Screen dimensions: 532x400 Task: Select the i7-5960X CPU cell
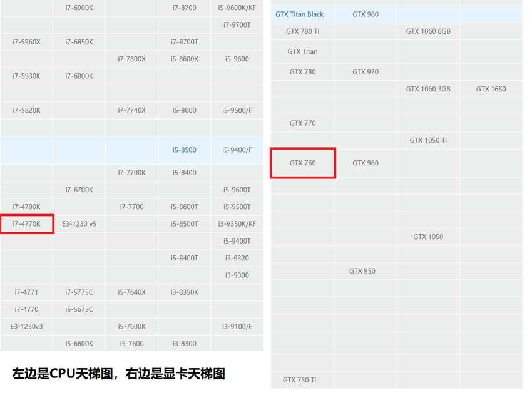coord(26,42)
